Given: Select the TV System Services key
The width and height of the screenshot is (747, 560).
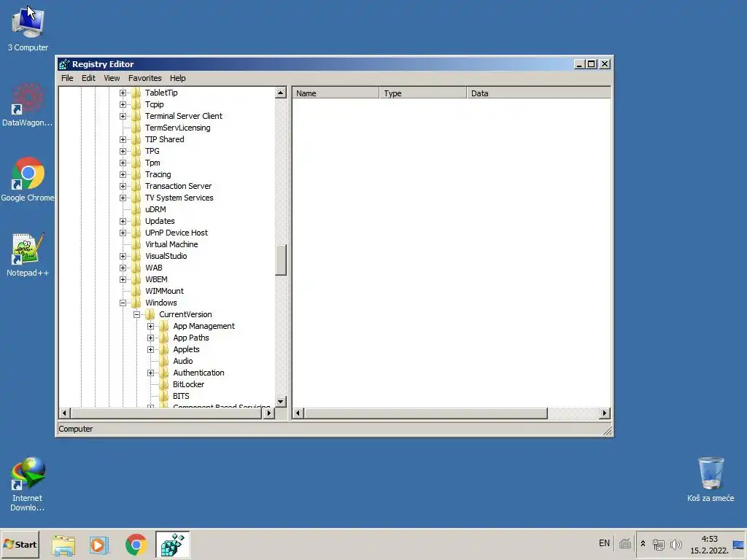Looking at the screenshot, I should (x=179, y=198).
